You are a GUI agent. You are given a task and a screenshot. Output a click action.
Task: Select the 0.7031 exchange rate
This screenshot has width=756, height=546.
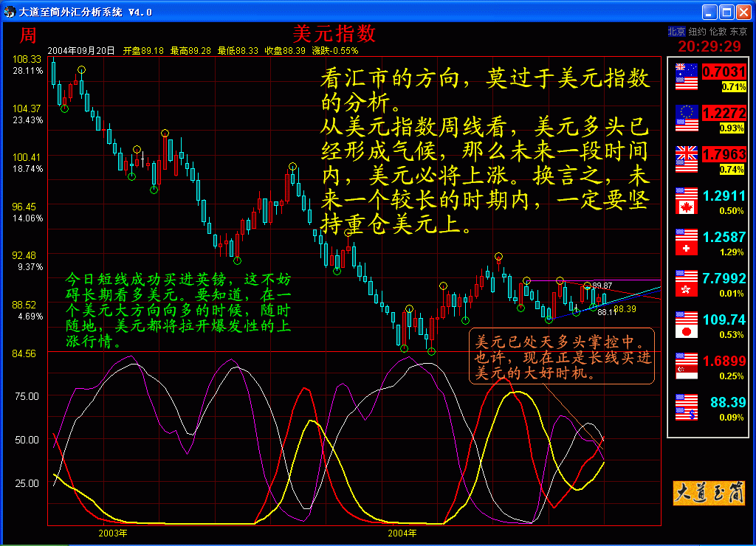point(724,72)
